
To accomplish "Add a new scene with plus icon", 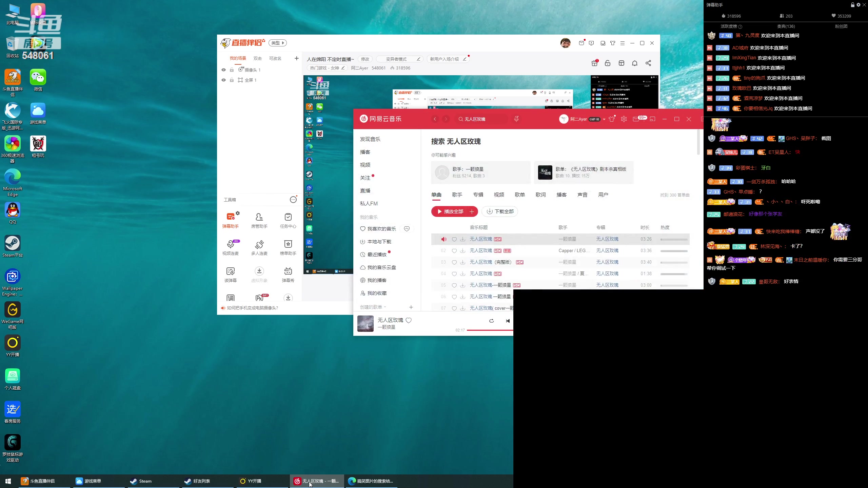I will (x=297, y=58).
